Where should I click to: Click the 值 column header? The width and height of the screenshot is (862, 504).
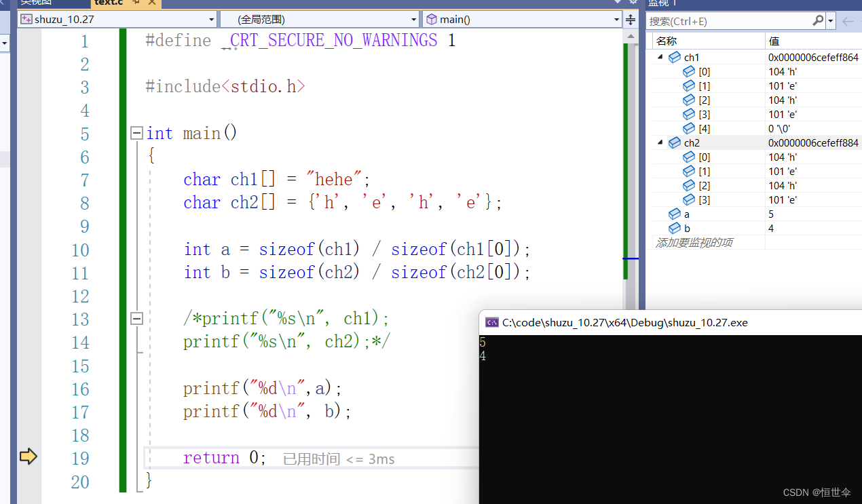pyautogui.click(x=813, y=41)
